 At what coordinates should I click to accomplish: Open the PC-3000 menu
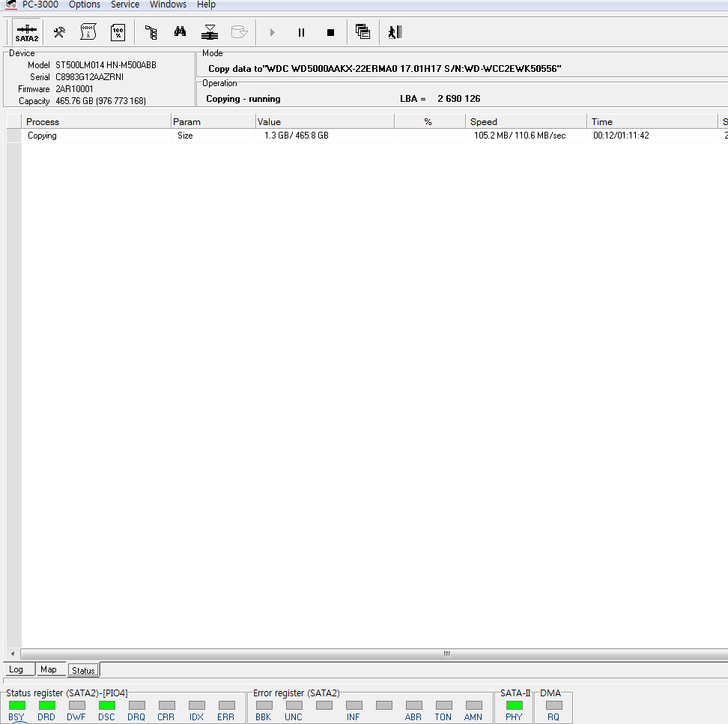[x=40, y=4]
